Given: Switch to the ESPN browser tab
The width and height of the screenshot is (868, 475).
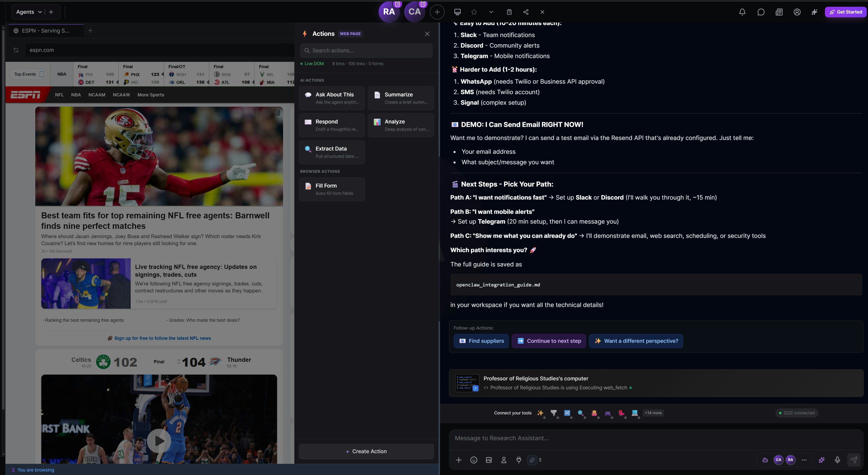Looking at the screenshot, I should pyautogui.click(x=46, y=31).
